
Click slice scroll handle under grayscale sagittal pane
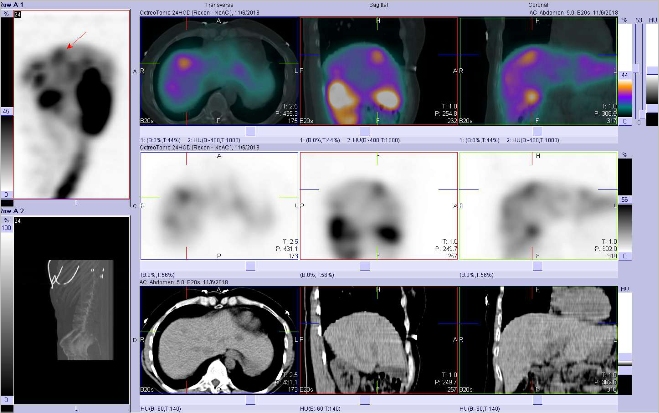[365, 266]
